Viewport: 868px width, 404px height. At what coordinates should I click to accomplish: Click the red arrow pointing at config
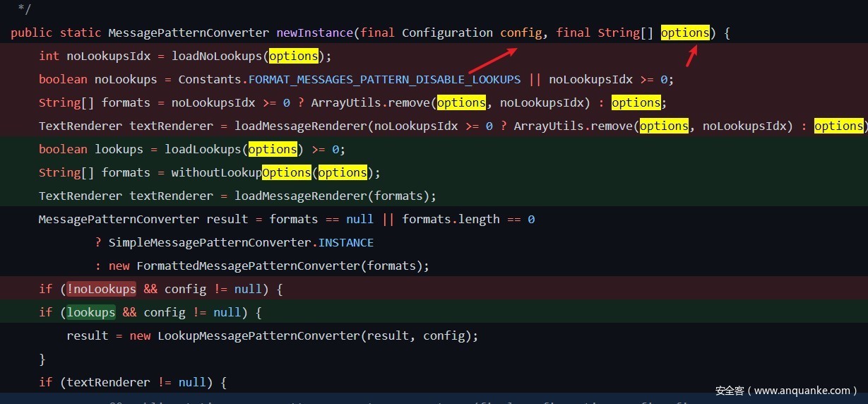(x=493, y=59)
